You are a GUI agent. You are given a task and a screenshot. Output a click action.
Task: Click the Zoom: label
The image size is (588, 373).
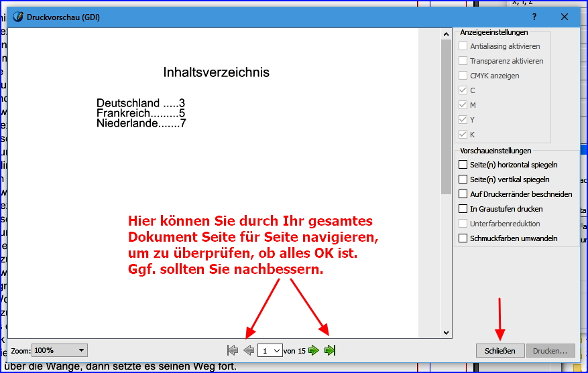click(x=21, y=351)
